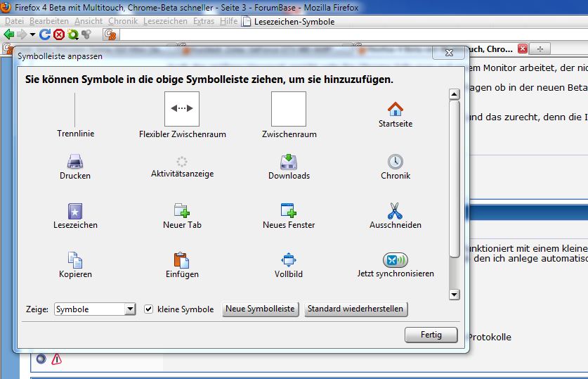This screenshot has height=379, width=588.
Task: Click the Einfügen clipboard icon
Action: click(x=182, y=260)
